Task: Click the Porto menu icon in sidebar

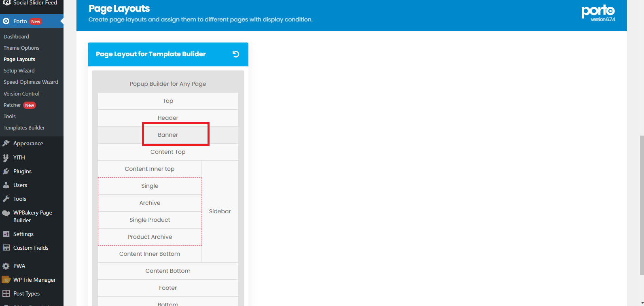Action: (6, 21)
